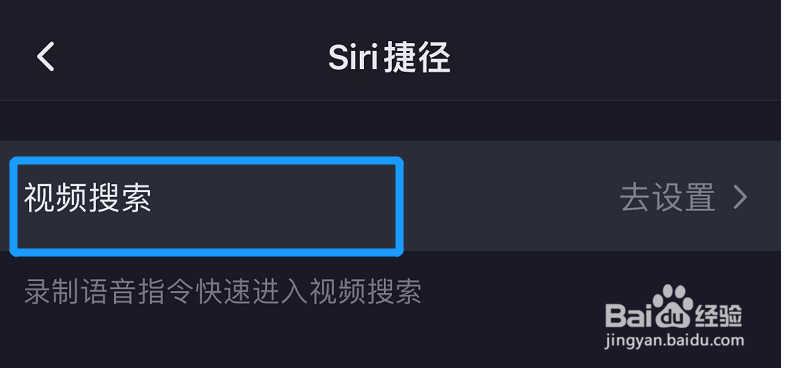Click the dark band below the header divider

pos(390,121)
